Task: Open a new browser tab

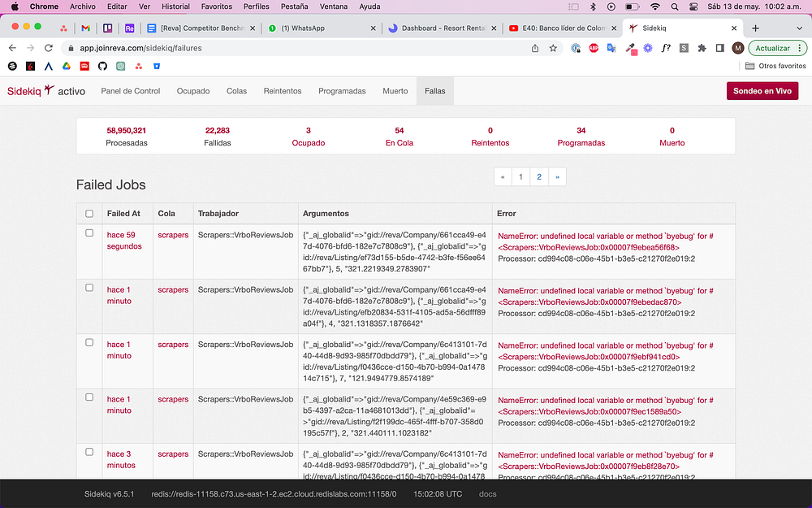Action: 755,28
